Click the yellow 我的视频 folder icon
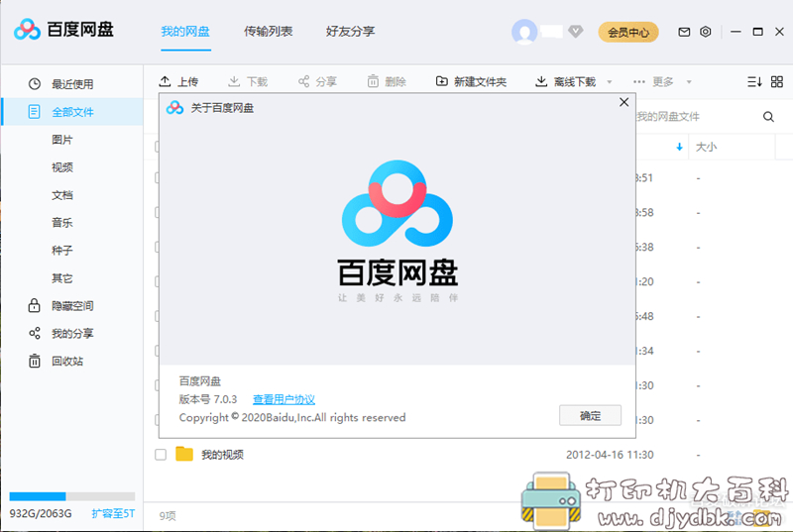This screenshot has width=793, height=532. tap(184, 454)
